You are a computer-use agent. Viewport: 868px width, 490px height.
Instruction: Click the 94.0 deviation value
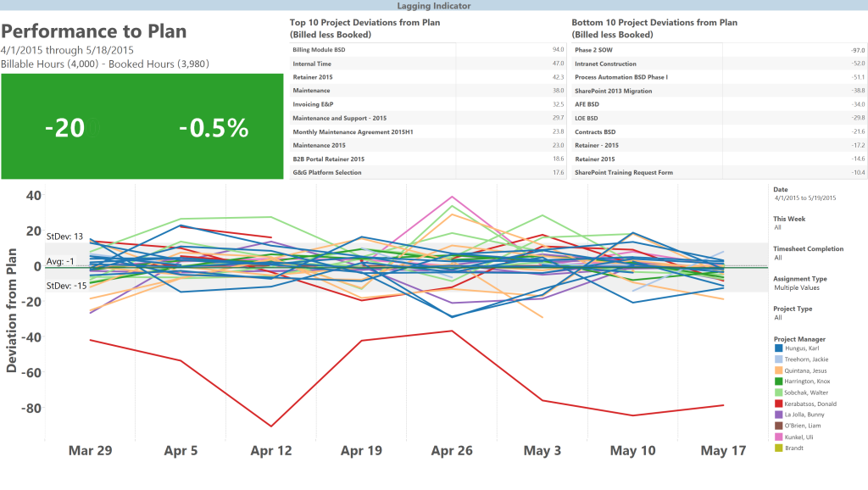pos(558,50)
